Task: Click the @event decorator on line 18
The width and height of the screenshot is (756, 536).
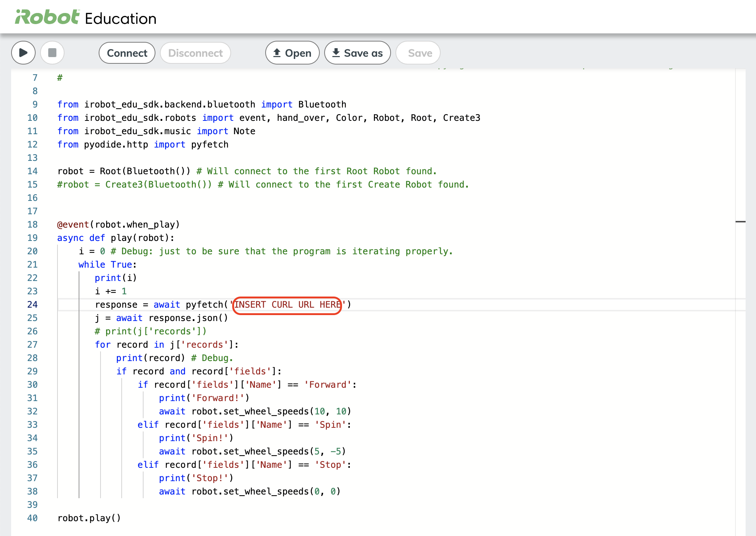Action: click(x=73, y=225)
